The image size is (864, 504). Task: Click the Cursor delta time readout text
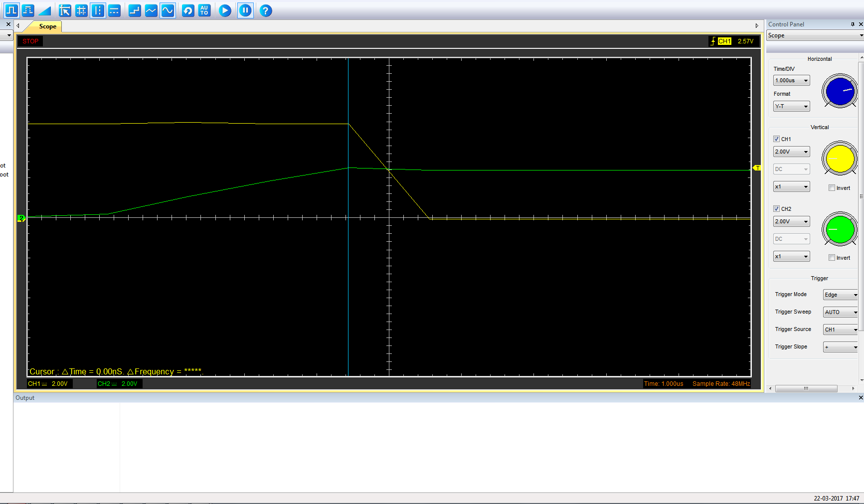116,371
